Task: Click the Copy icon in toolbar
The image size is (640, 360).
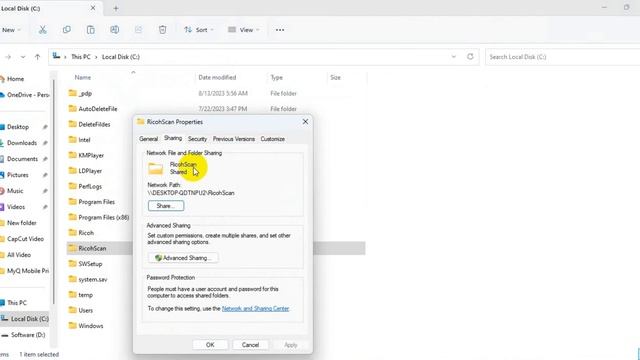Action: click(67, 30)
